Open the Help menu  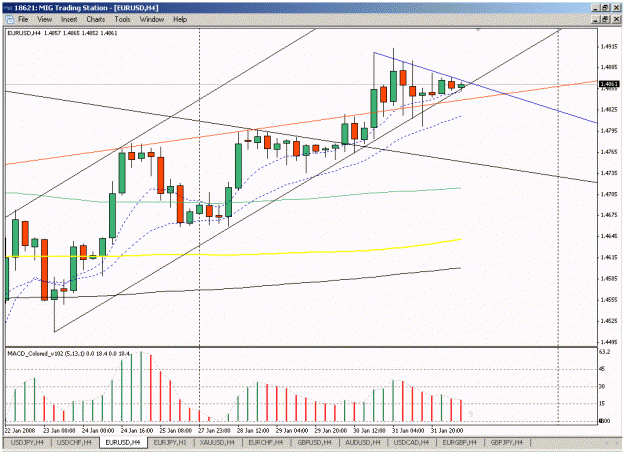click(180, 19)
